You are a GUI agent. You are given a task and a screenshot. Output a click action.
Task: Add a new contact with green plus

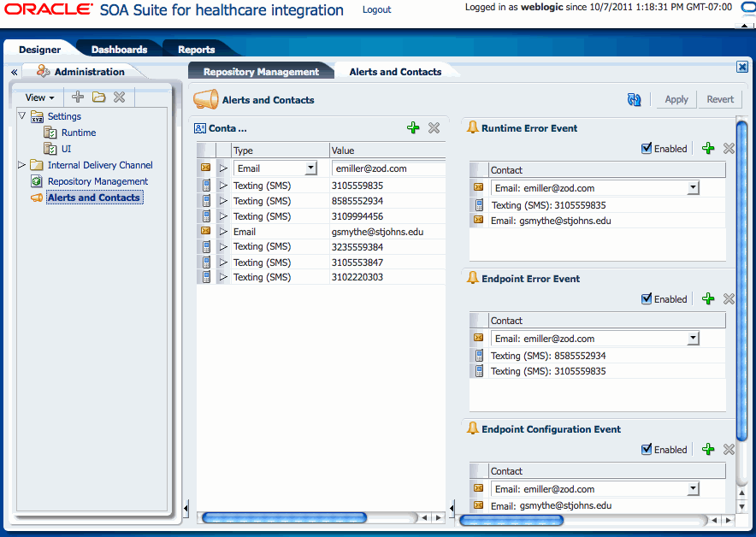pos(413,127)
